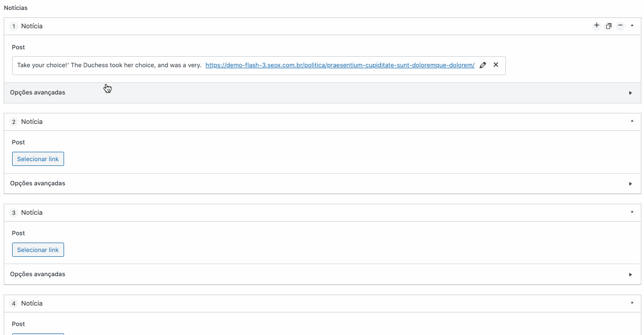
Task: Duplicate the Notícia 1 row
Action: (608, 26)
